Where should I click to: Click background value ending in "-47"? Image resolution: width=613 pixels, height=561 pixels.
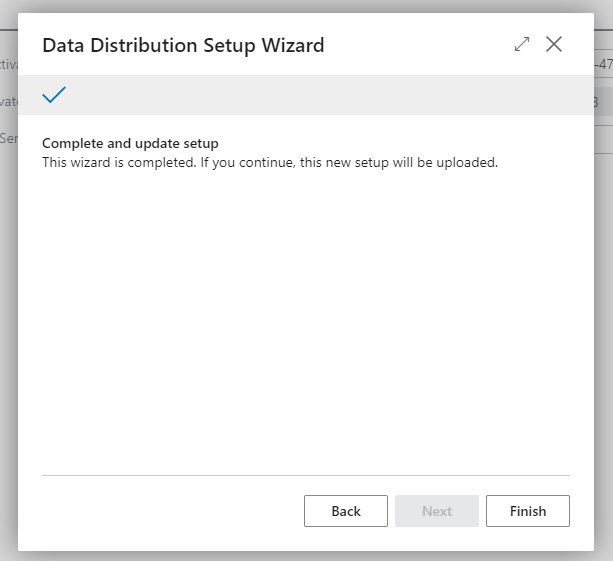[603, 65]
